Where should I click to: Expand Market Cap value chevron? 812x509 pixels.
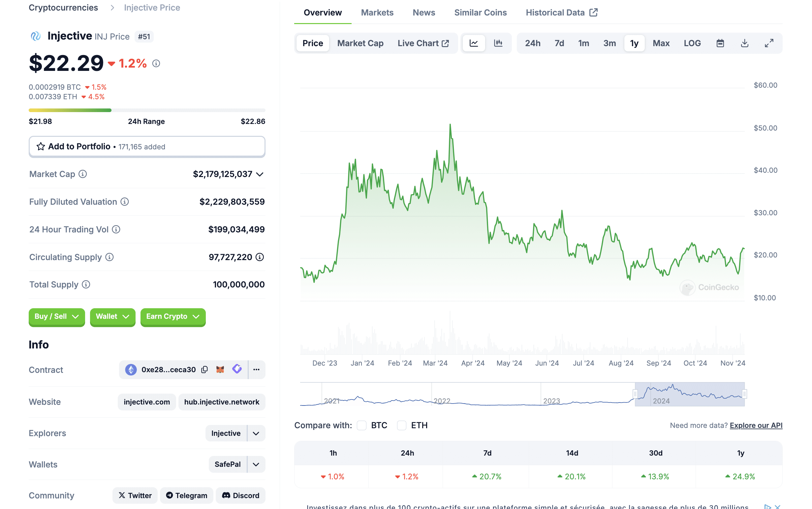click(x=260, y=174)
